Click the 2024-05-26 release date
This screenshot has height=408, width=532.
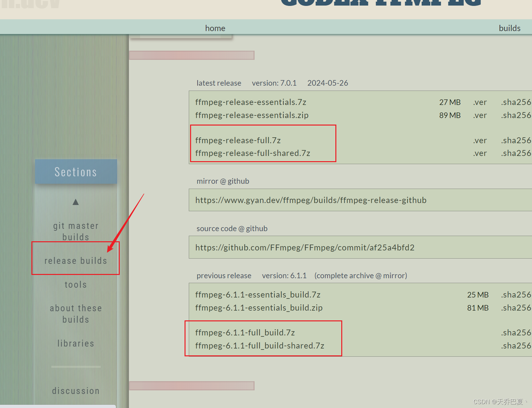point(328,83)
